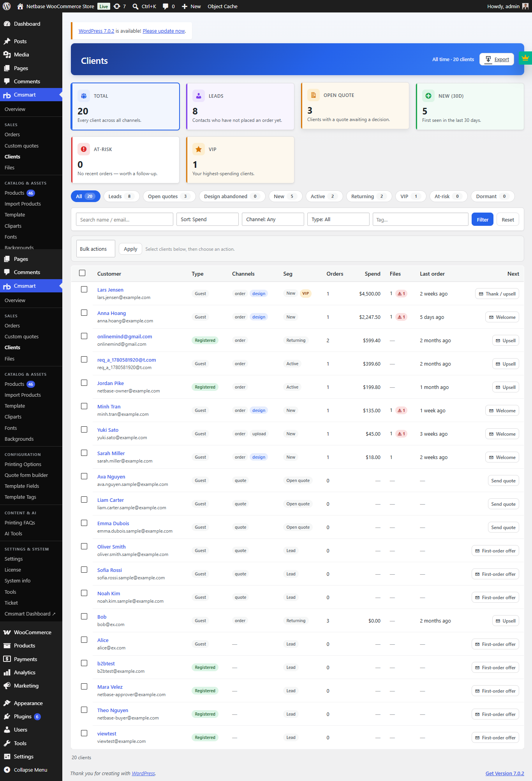Click the New (30D) green plus icon

point(428,96)
